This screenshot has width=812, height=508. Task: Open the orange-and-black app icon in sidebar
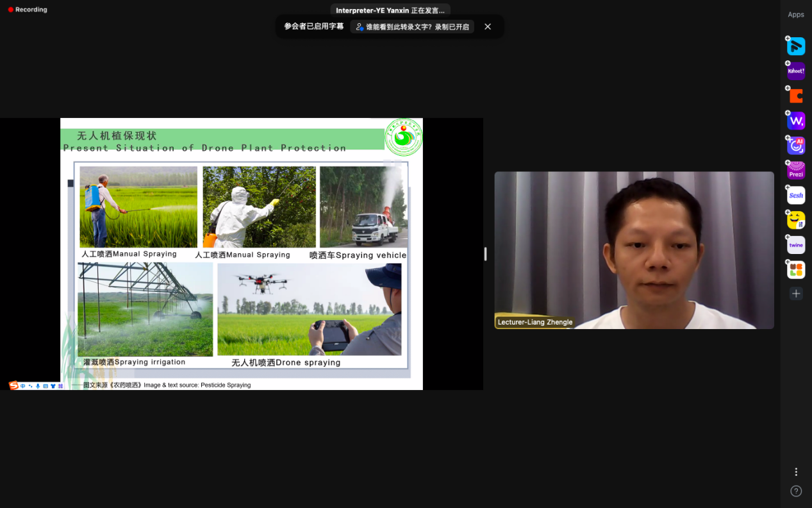tap(796, 96)
